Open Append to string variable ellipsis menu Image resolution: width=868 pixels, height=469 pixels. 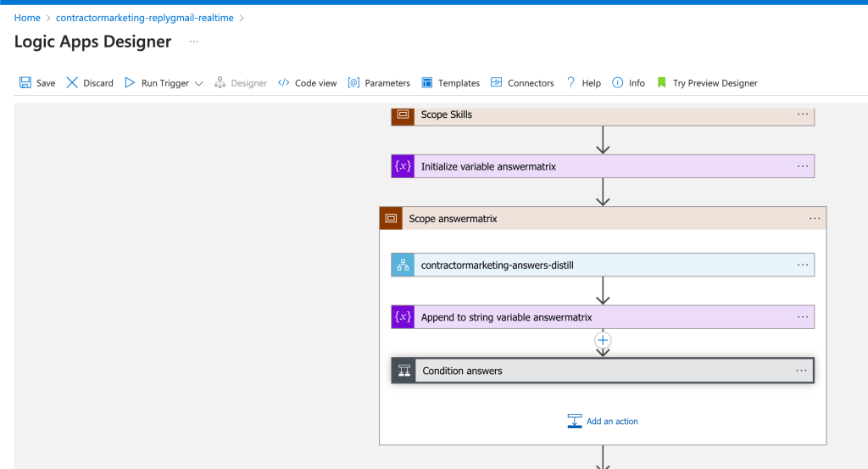[803, 316]
